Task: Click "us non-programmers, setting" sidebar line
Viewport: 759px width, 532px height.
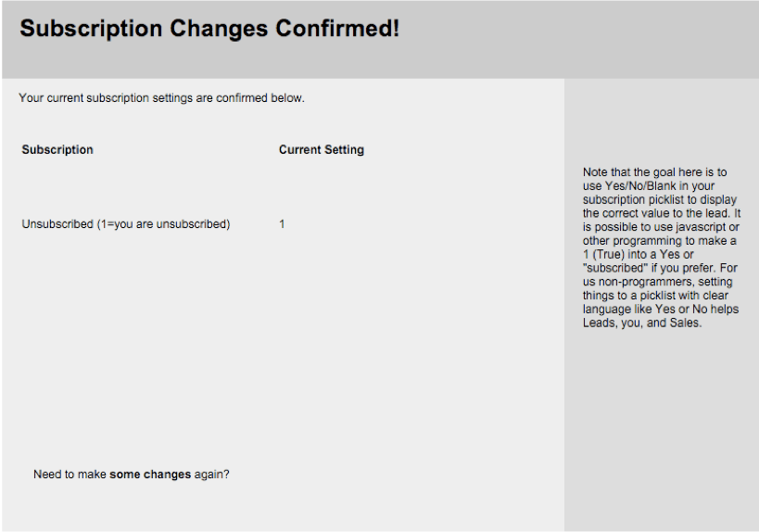Action: (658, 282)
